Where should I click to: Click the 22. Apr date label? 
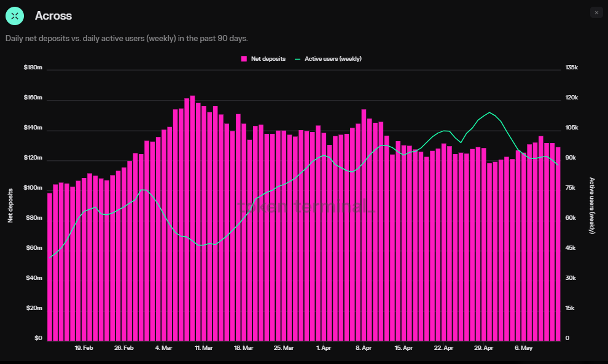[443, 348]
